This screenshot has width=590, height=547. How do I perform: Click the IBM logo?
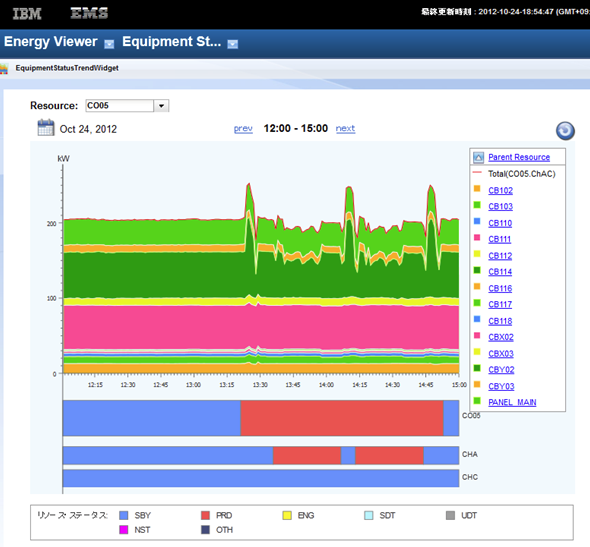(27, 14)
